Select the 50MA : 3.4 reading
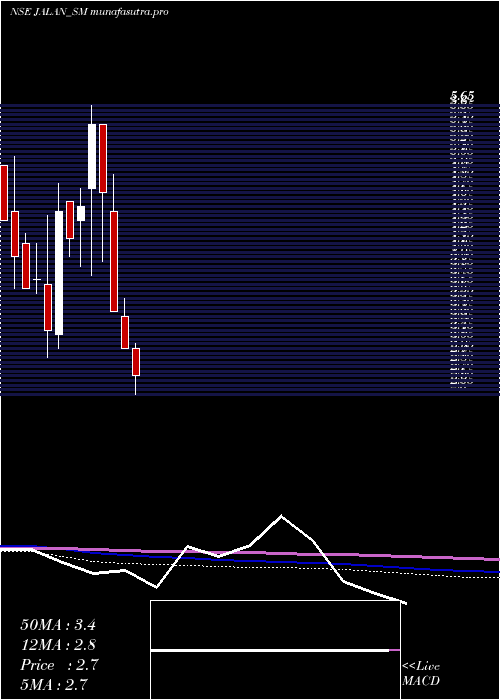This screenshot has width=500, height=700. click(x=58, y=625)
